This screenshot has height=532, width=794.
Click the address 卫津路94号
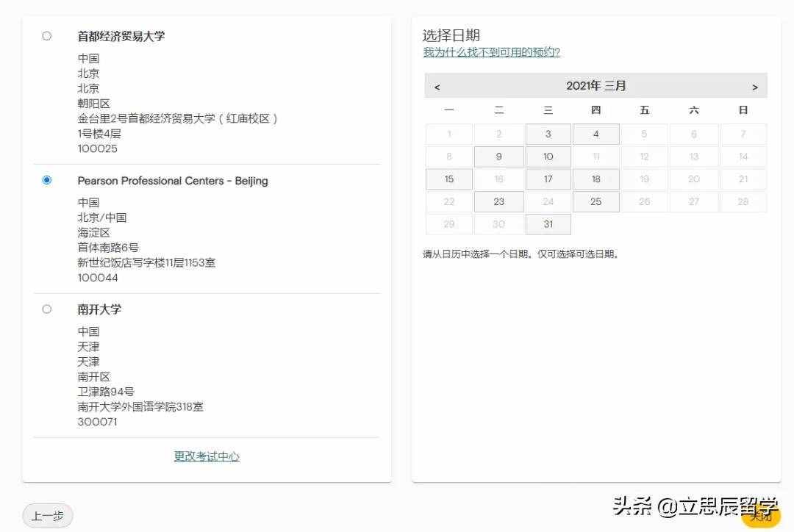point(106,392)
